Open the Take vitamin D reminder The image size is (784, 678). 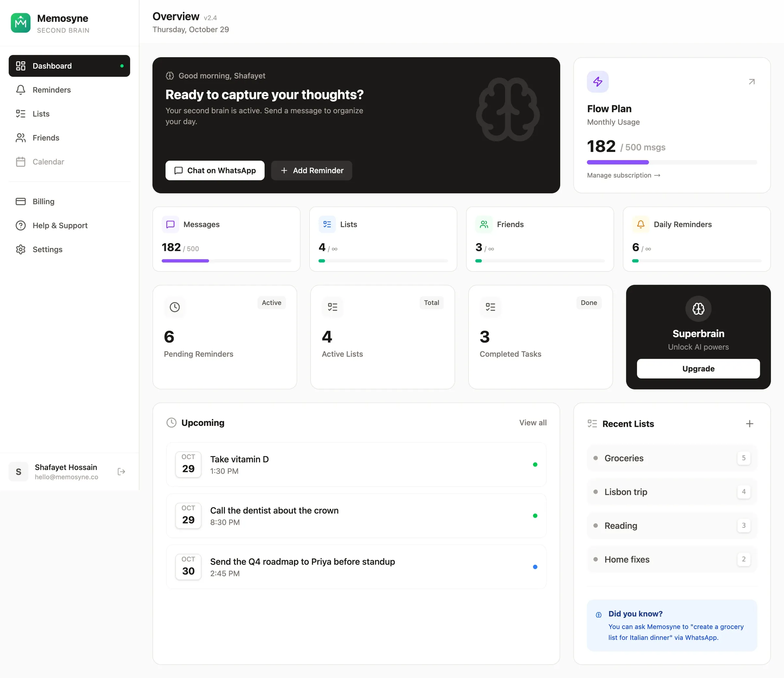(356, 465)
